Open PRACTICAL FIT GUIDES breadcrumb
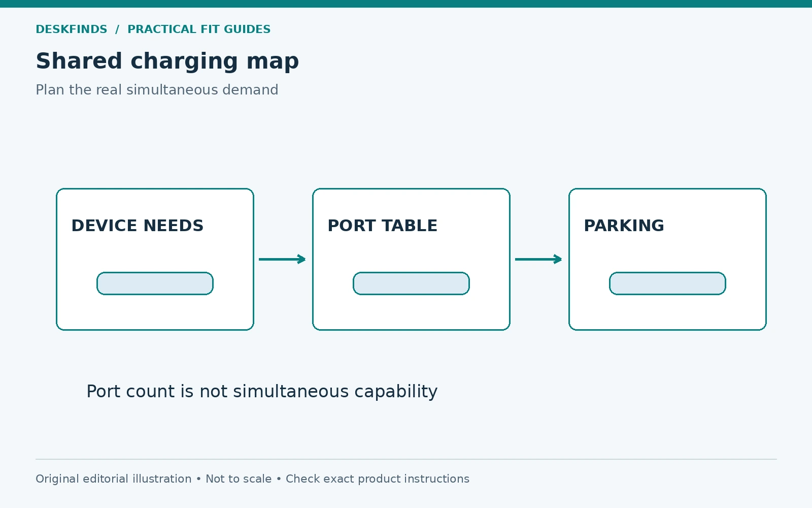Screen dimensions: 812x508 (199, 29)
